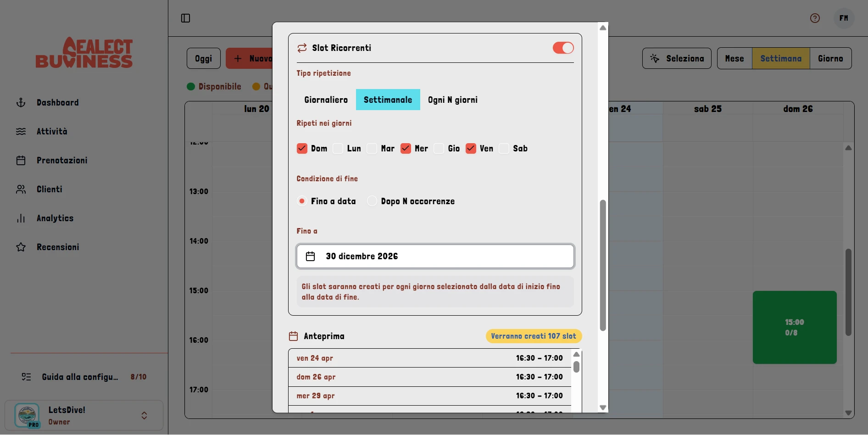Click the preview list scrollbar thumb
The height and width of the screenshot is (435, 868).
(x=576, y=367)
